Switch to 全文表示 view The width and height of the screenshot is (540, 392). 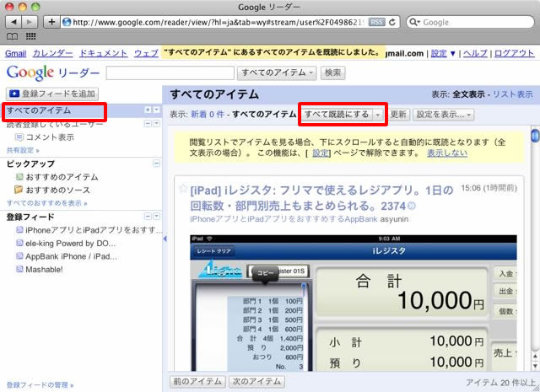468,94
